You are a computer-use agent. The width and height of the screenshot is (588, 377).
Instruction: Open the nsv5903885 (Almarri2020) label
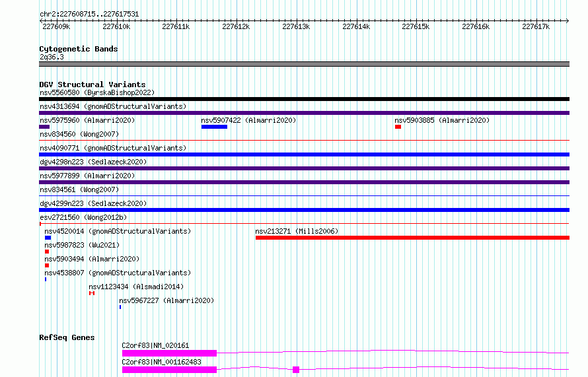point(442,120)
